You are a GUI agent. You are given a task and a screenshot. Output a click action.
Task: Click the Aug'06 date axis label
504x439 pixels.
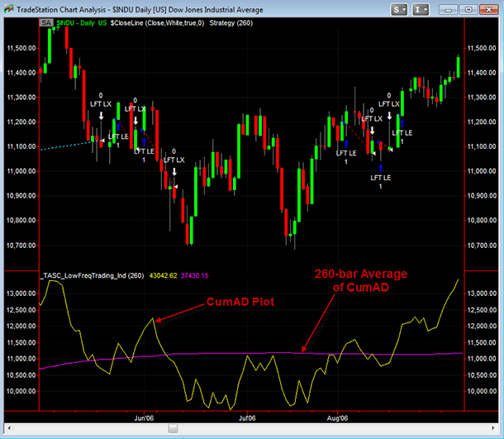click(337, 417)
